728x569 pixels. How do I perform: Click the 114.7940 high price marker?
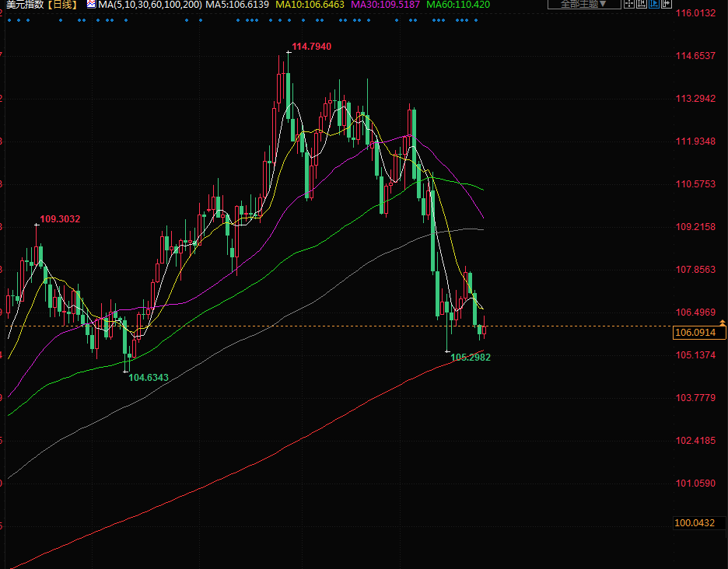pyautogui.click(x=311, y=47)
